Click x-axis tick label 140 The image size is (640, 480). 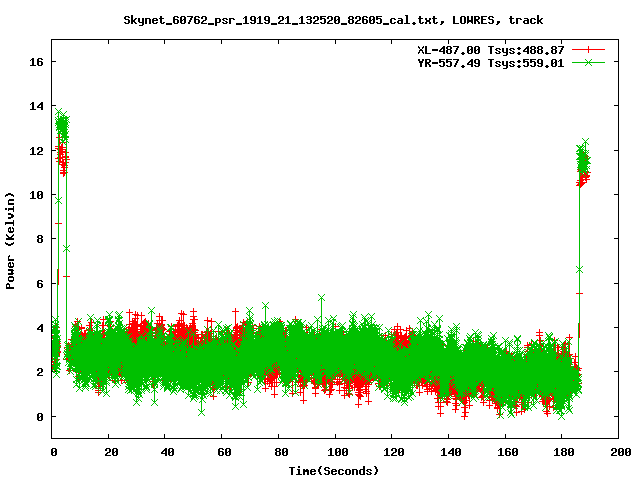click(451, 452)
